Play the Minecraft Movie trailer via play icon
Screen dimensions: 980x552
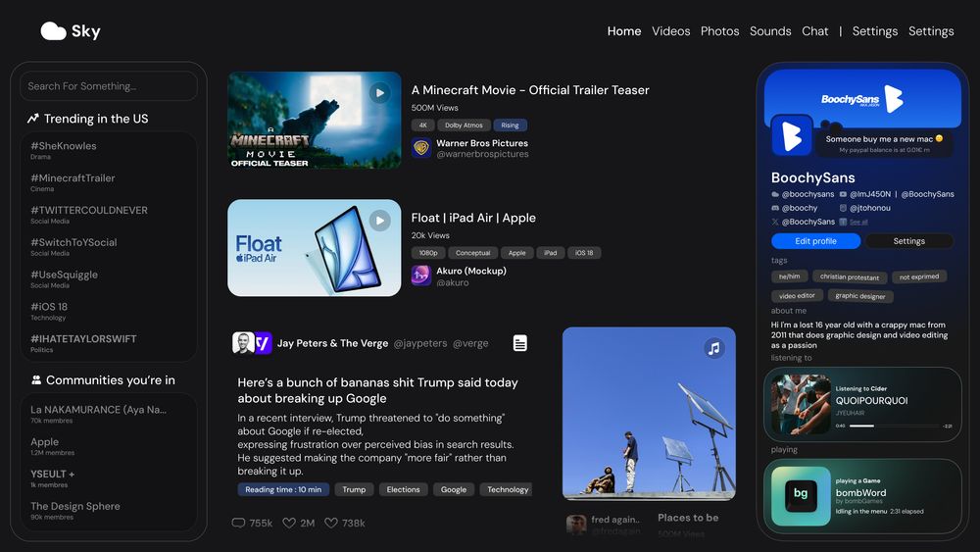pyautogui.click(x=379, y=93)
